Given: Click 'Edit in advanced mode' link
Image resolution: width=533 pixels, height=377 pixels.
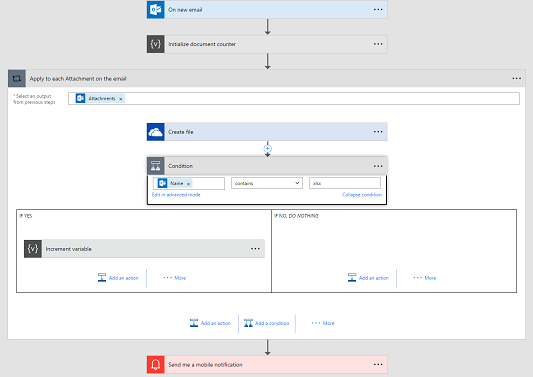Looking at the screenshot, I should [176, 195].
